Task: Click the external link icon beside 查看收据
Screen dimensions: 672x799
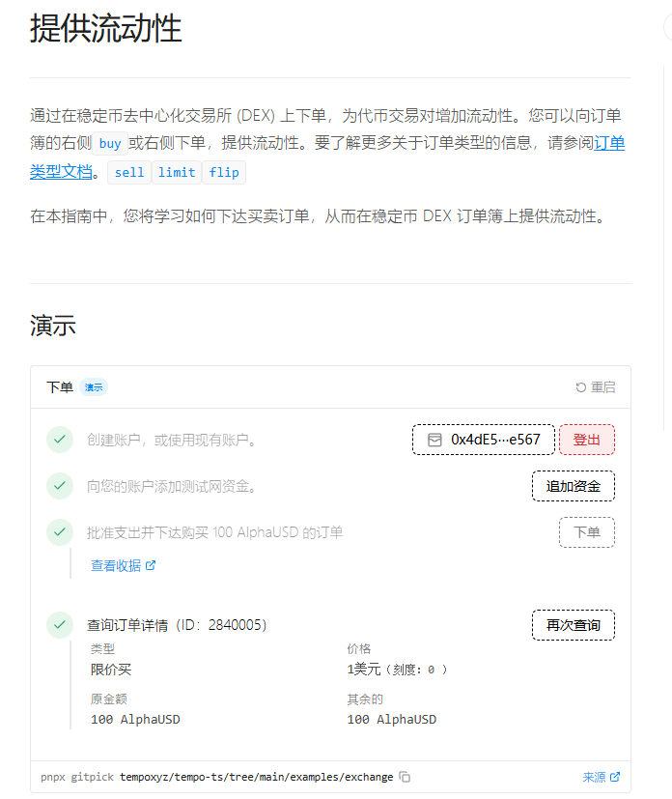Action: (x=151, y=565)
